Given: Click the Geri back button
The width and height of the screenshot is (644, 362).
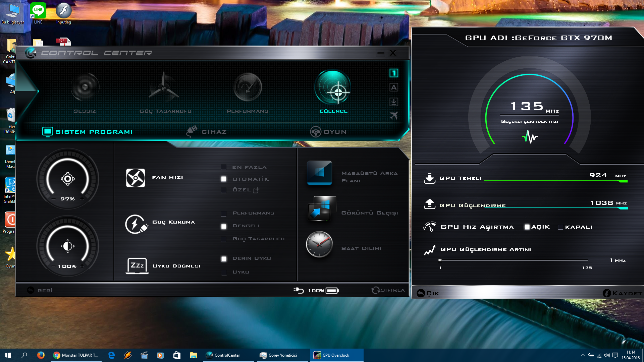Looking at the screenshot, I should click(40, 290).
